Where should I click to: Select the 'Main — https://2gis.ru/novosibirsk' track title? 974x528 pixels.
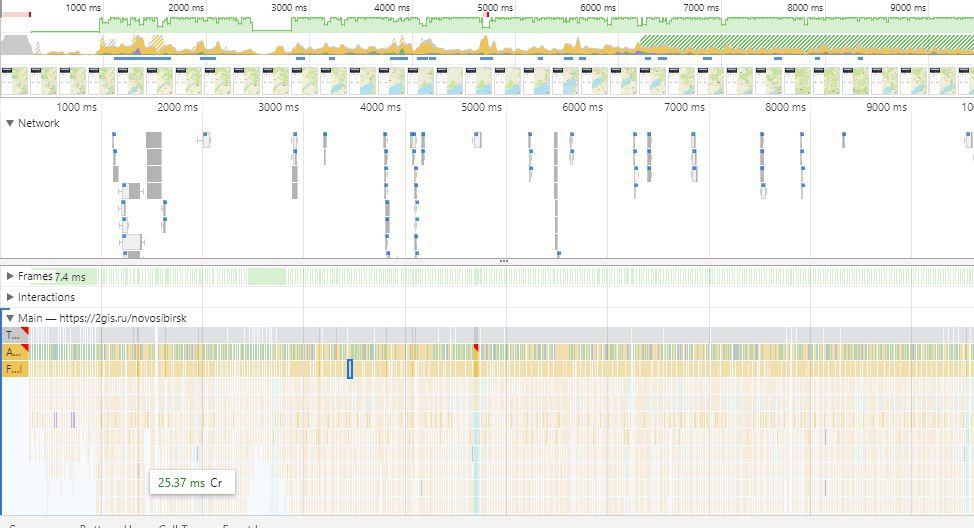[x=102, y=318]
